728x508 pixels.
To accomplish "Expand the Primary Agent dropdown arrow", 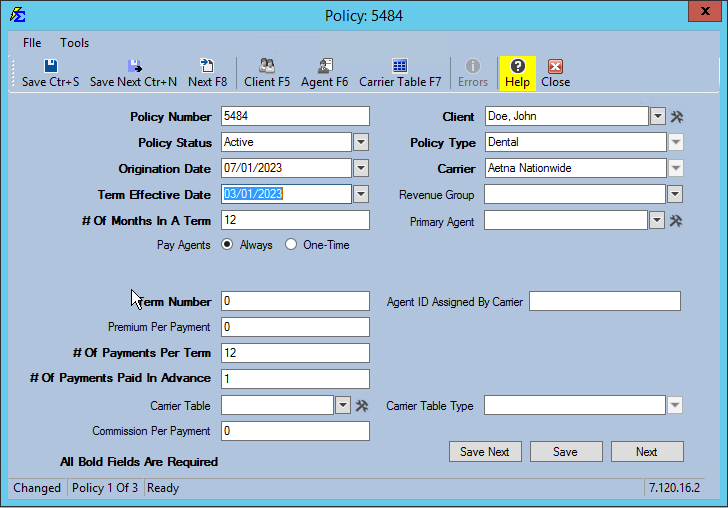I will [656, 220].
